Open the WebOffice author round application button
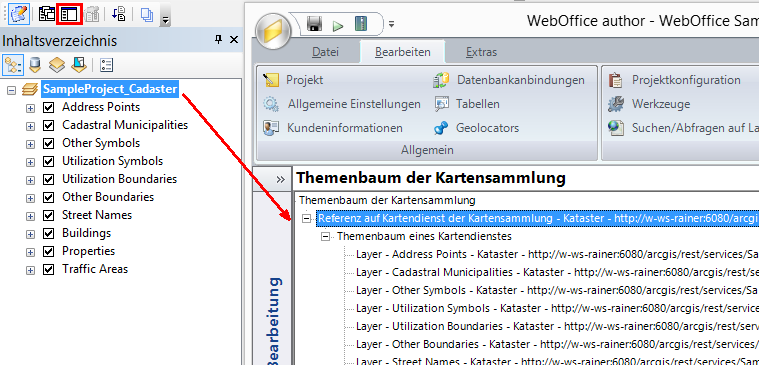 pyautogui.click(x=273, y=31)
